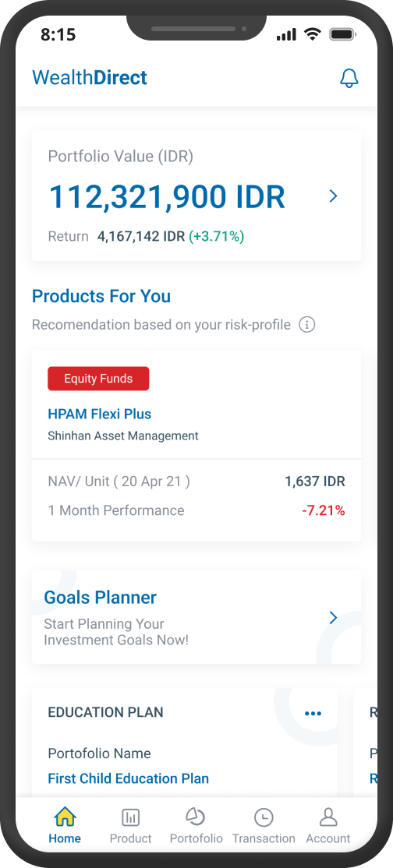Click the WealthDirect logo

tap(90, 77)
